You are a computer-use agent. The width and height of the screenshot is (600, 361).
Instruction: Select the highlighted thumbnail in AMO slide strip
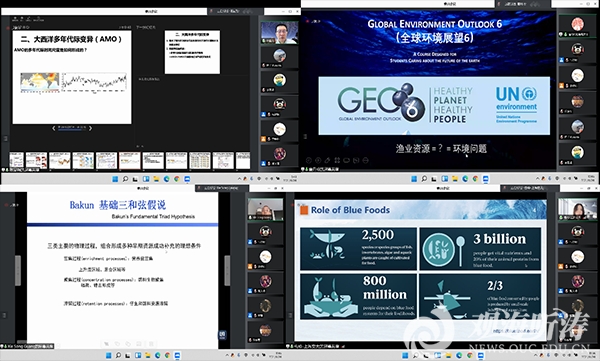[x=130, y=160]
